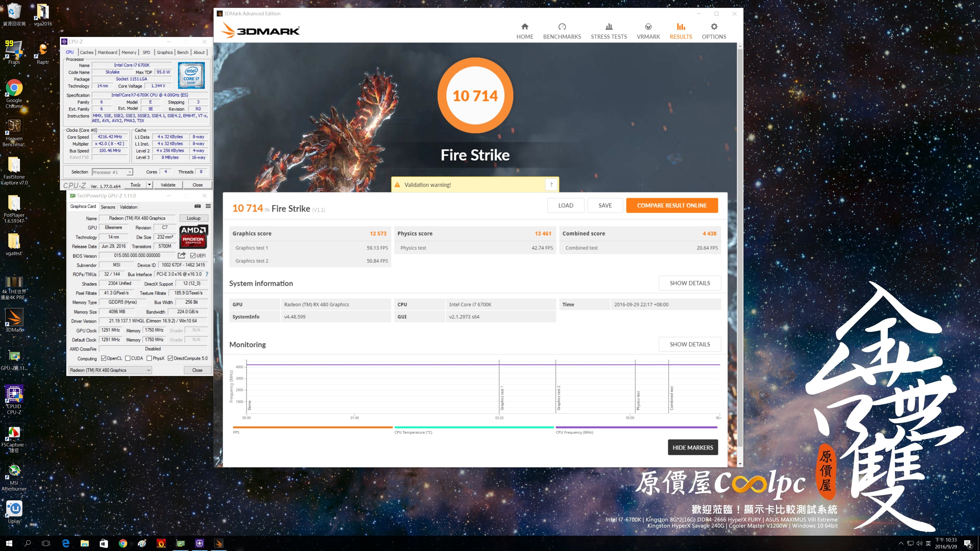Open Microsoft Edge from the taskbar
980x551 pixels.
(65, 543)
